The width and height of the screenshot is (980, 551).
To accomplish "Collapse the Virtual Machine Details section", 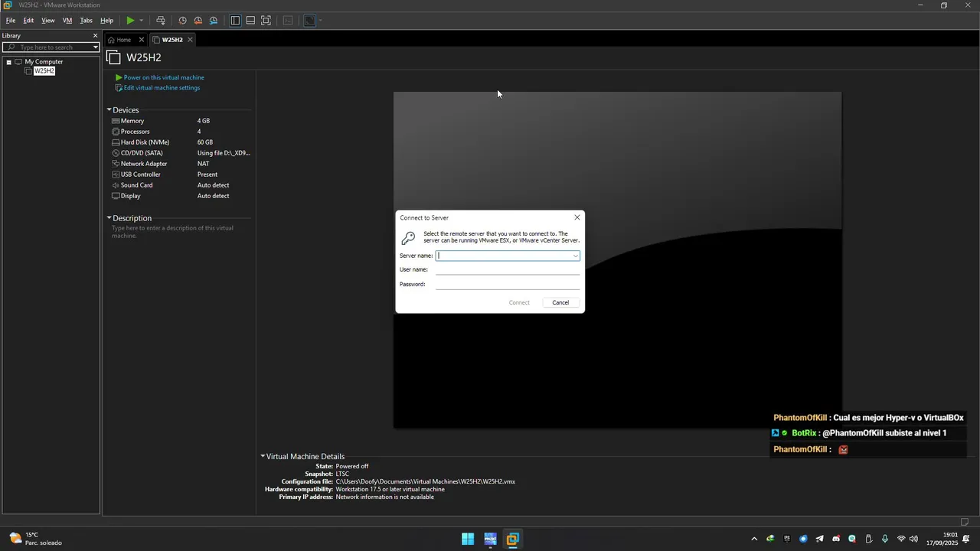I will 263,456.
